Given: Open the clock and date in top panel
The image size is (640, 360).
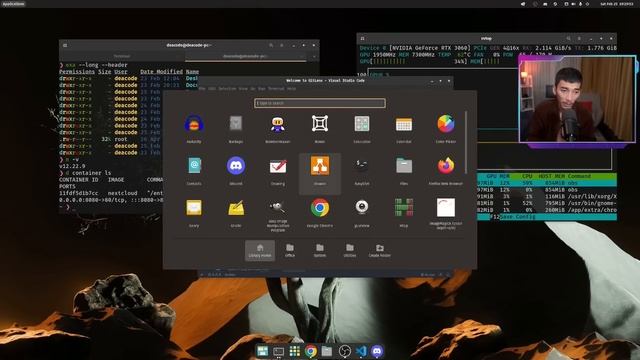Looking at the screenshot, I should click(x=616, y=4).
